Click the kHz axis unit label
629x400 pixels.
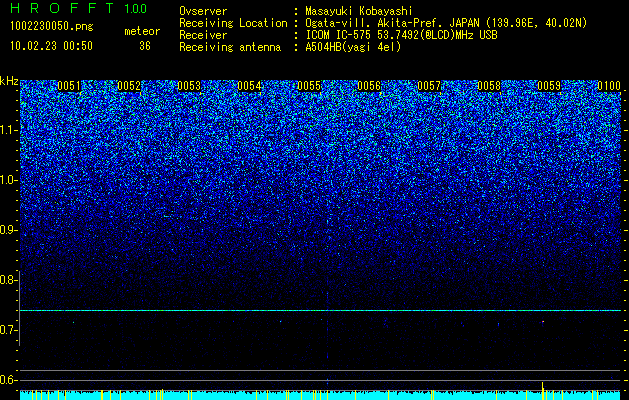(x=9, y=81)
